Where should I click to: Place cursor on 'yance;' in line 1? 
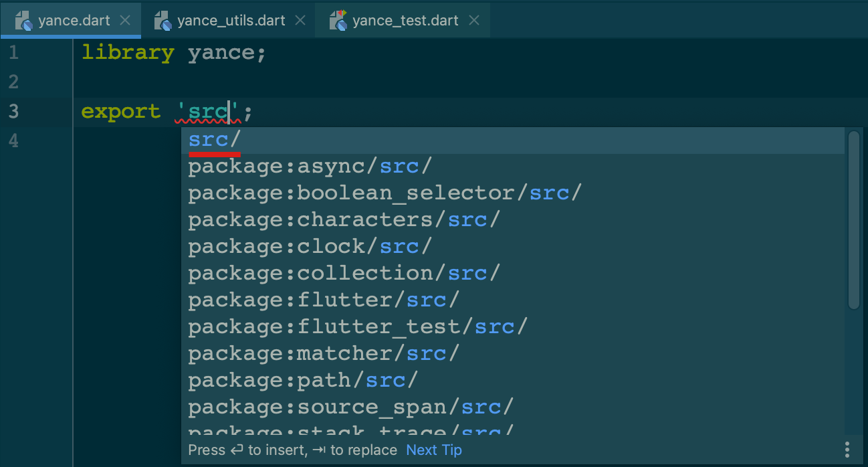pyautogui.click(x=227, y=53)
